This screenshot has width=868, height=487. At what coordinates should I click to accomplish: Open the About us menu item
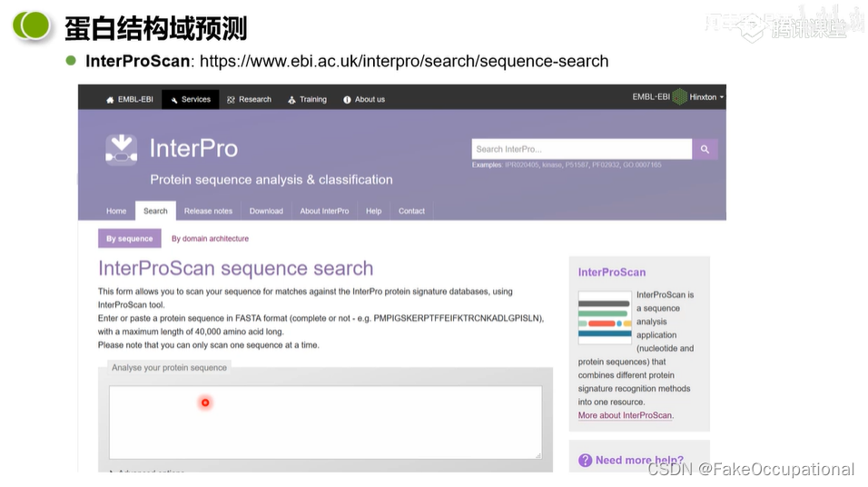(x=364, y=99)
